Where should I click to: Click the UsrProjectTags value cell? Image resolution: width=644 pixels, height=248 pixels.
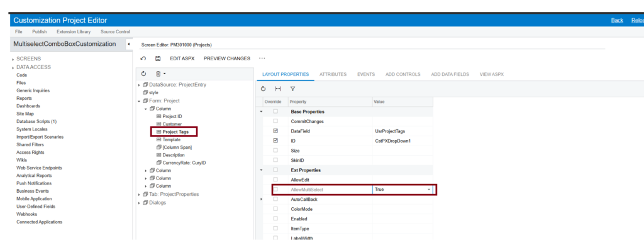click(x=402, y=131)
